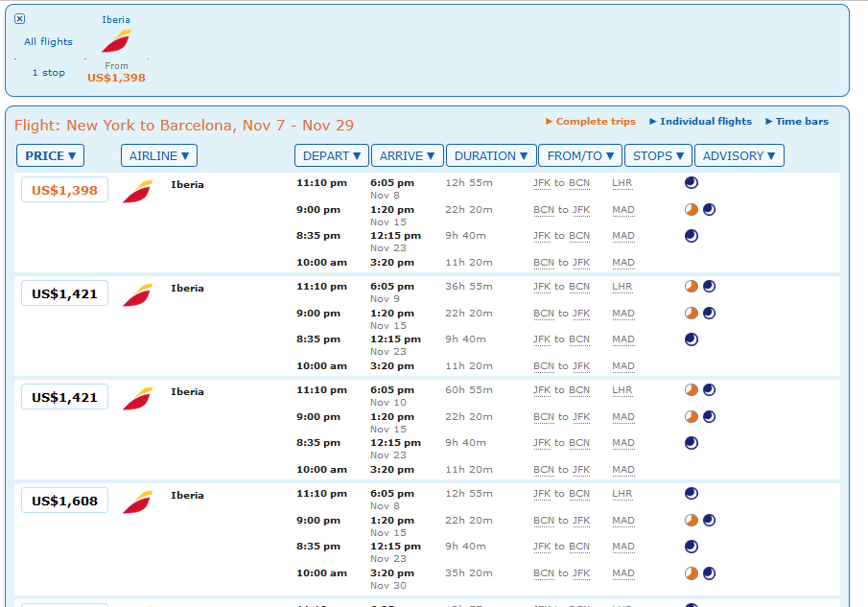Screen dimensions: 868x607
Task: Click orange layover icon on 36h 55m flight
Action: point(692,286)
